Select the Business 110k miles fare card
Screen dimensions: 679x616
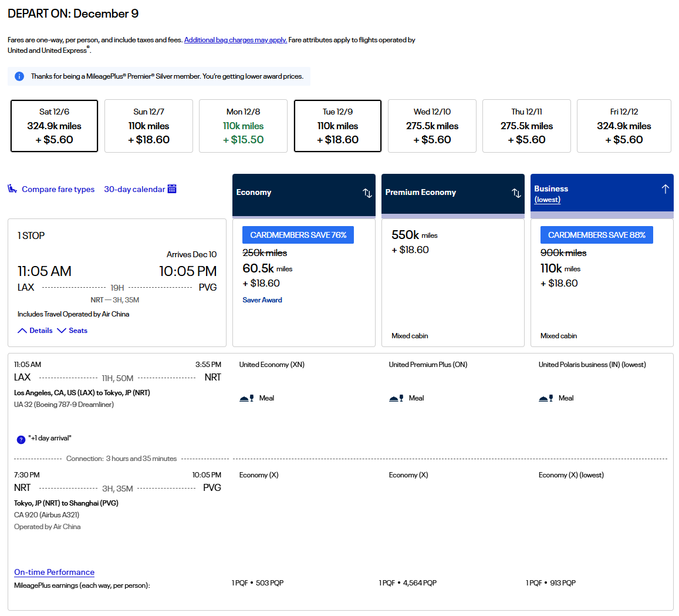(602, 282)
